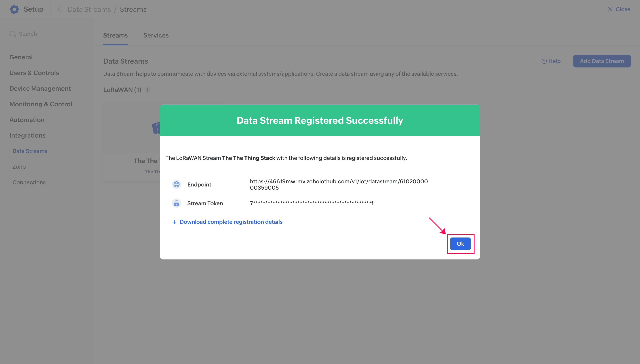Select the Services tab
Image resolution: width=640 pixels, height=364 pixels.
(156, 35)
